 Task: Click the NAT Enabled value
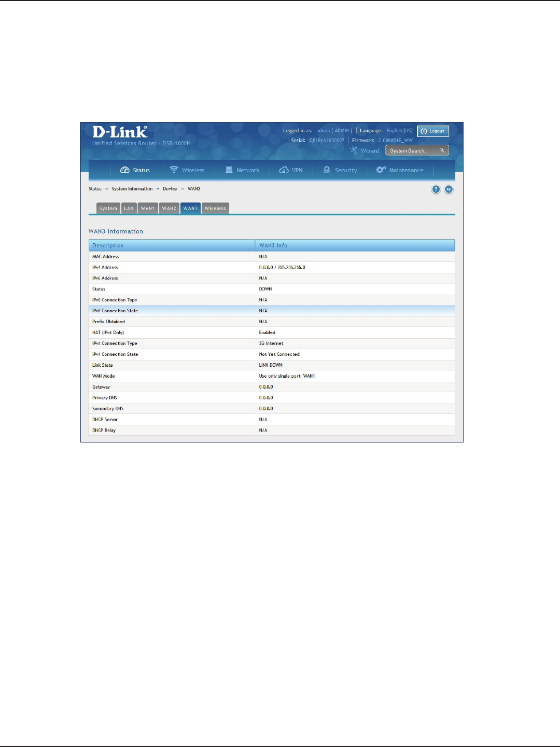point(267,333)
